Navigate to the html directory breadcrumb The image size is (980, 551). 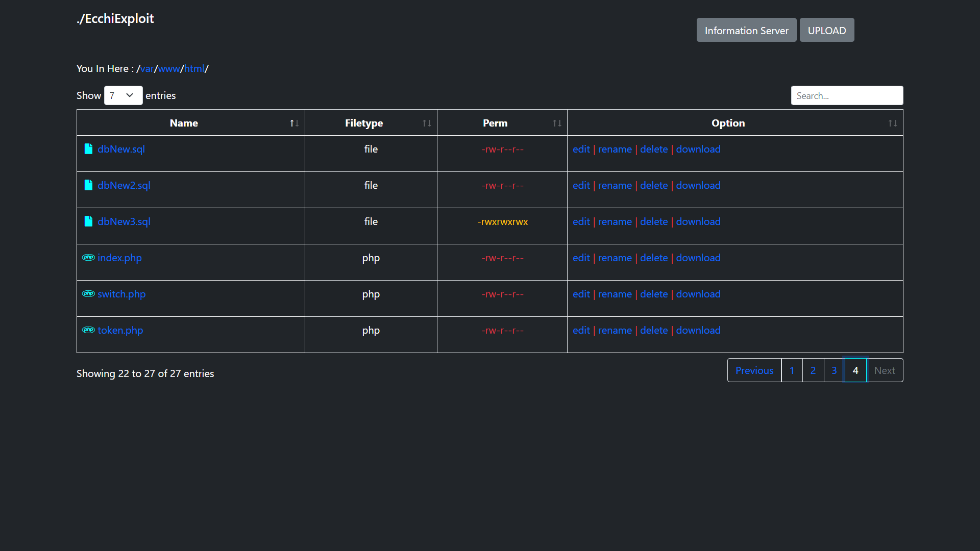(194, 68)
